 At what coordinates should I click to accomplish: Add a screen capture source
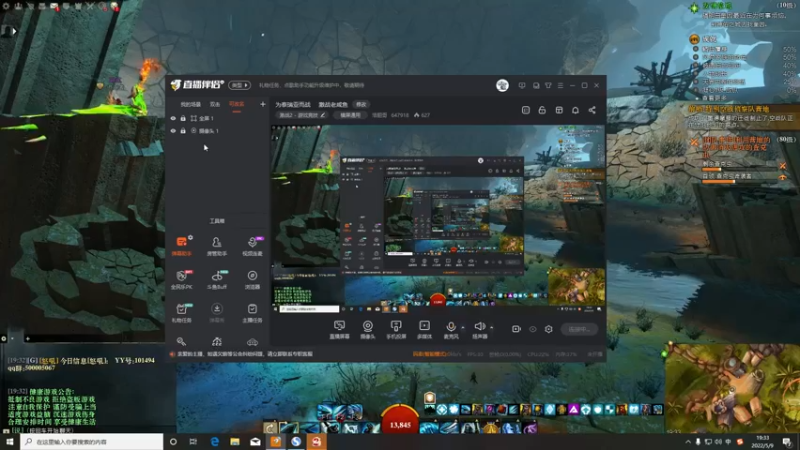point(339,329)
